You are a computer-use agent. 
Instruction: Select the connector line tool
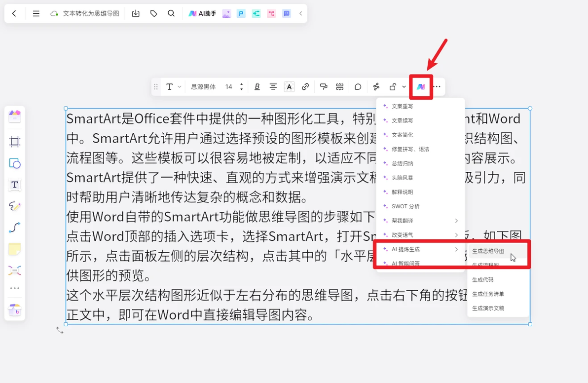coord(15,228)
